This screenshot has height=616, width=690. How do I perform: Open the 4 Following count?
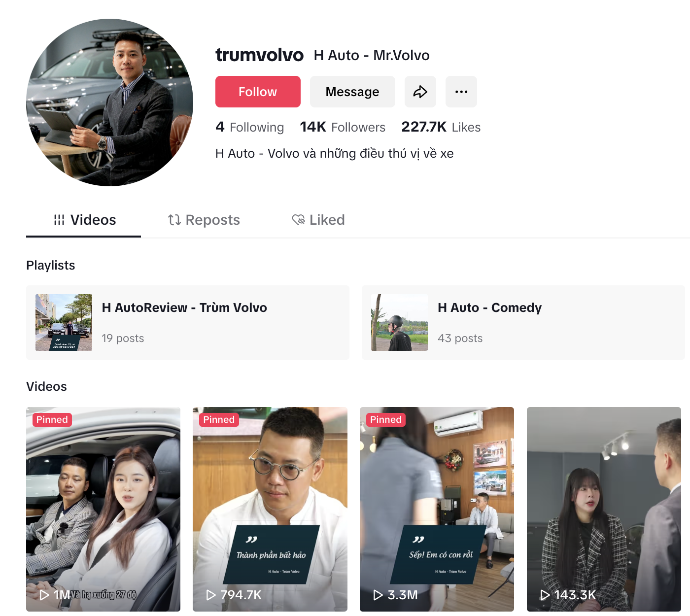(x=249, y=127)
